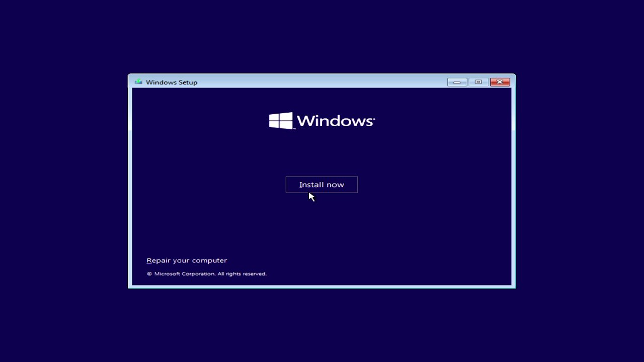The width and height of the screenshot is (644, 362).
Task: Click the white Windows flag logo
Action: (280, 120)
